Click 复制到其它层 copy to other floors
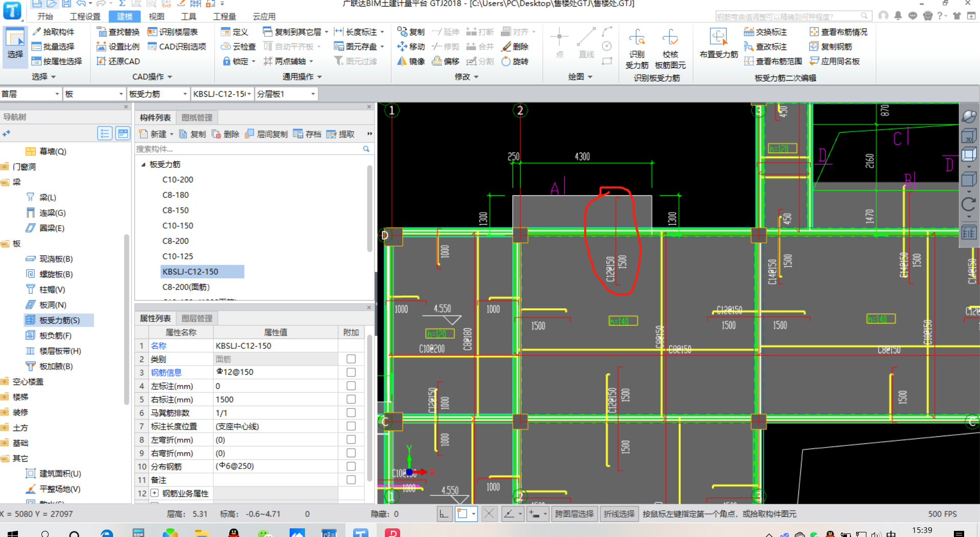The height and width of the screenshot is (537, 980). (x=295, y=32)
